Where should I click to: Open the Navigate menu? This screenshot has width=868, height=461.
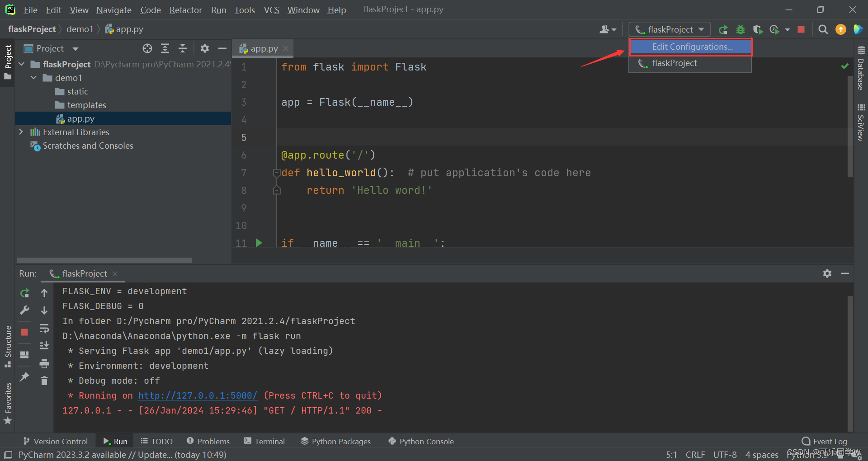[x=114, y=9]
